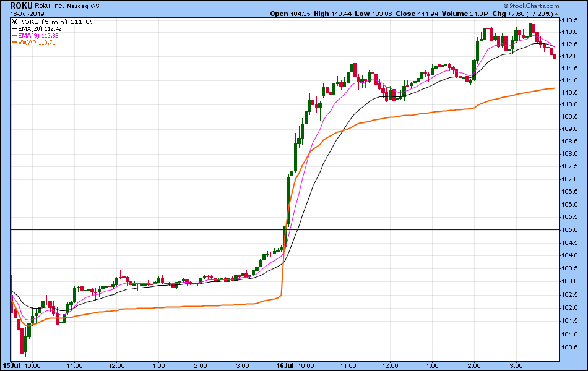The image size is (588, 371).
Task: Click the 16-Jul-2019 date in header
Action: pyautogui.click(x=24, y=14)
